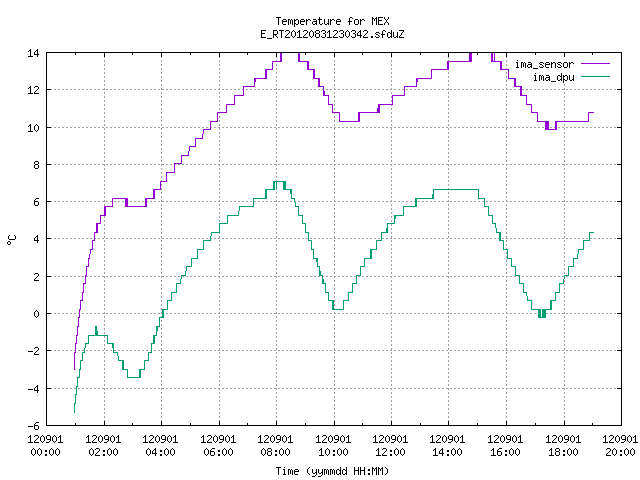Click the °C y-axis label
This screenshot has height=480, width=640.
(11, 240)
